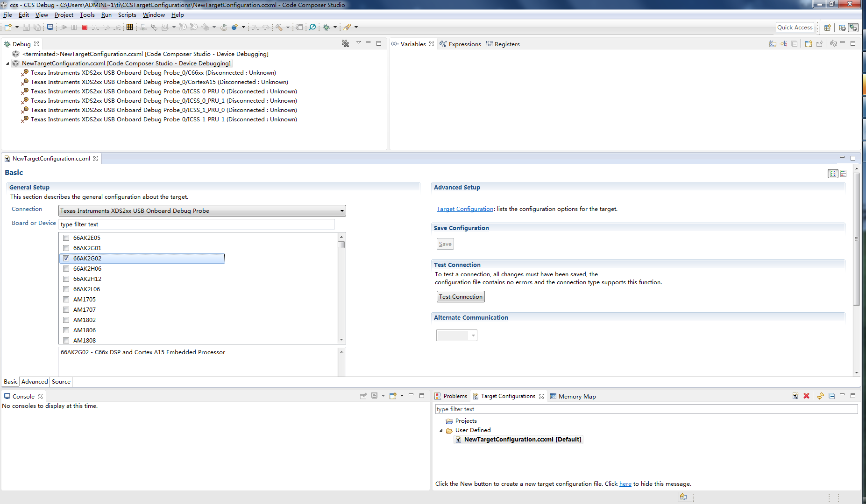
Task: Click the status bar icon at bottom right
Action: click(684, 497)
